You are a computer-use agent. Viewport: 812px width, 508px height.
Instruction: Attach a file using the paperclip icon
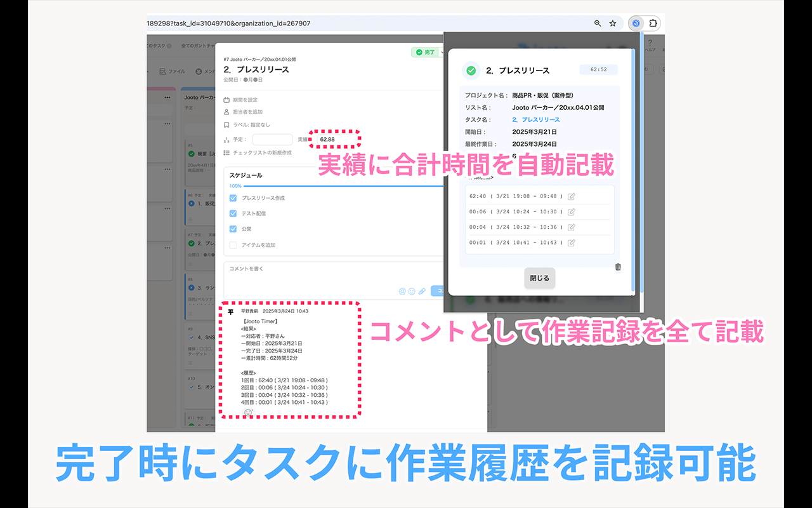(422, 291)
